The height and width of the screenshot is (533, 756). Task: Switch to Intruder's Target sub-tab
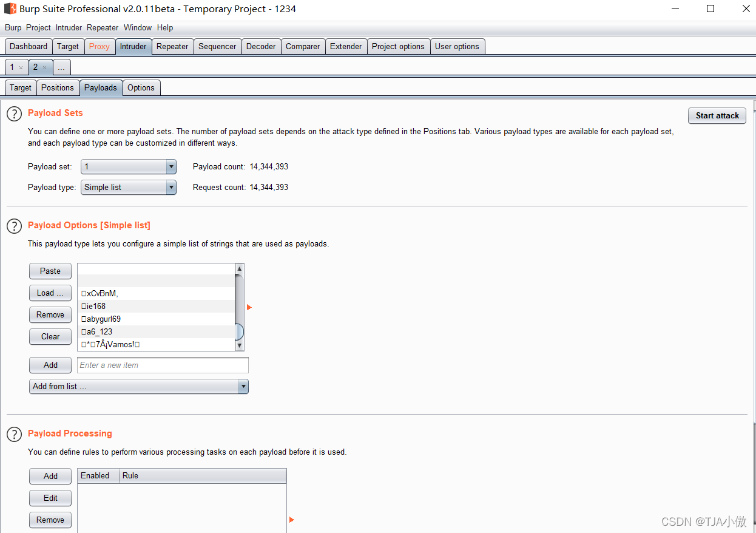click(x=21, y=87)
